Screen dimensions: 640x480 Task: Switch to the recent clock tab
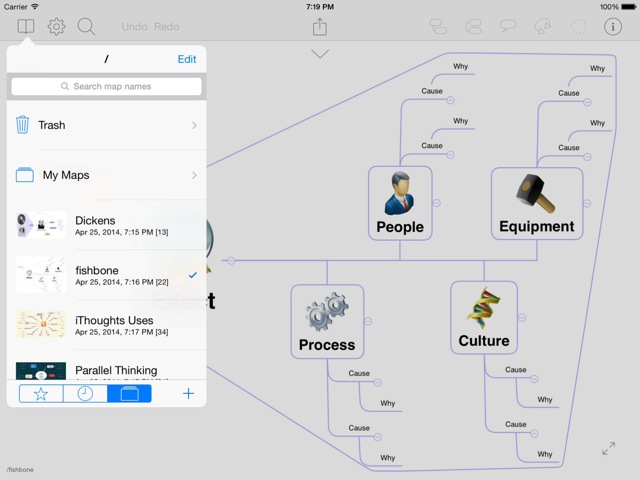[85, 393]
